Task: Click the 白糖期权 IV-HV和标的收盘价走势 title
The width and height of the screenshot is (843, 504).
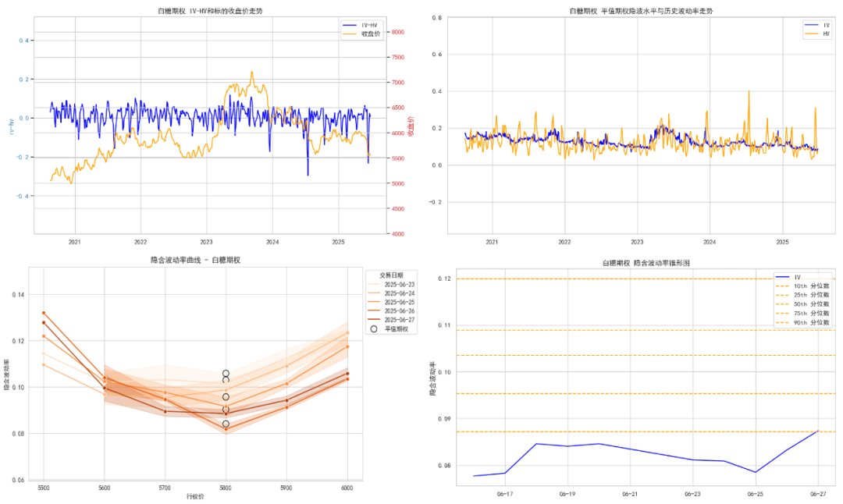Action: click(210, 11)
